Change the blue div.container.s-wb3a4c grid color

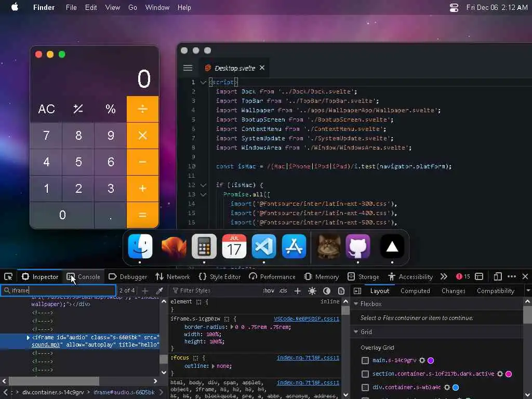click(x=456, y=388)
